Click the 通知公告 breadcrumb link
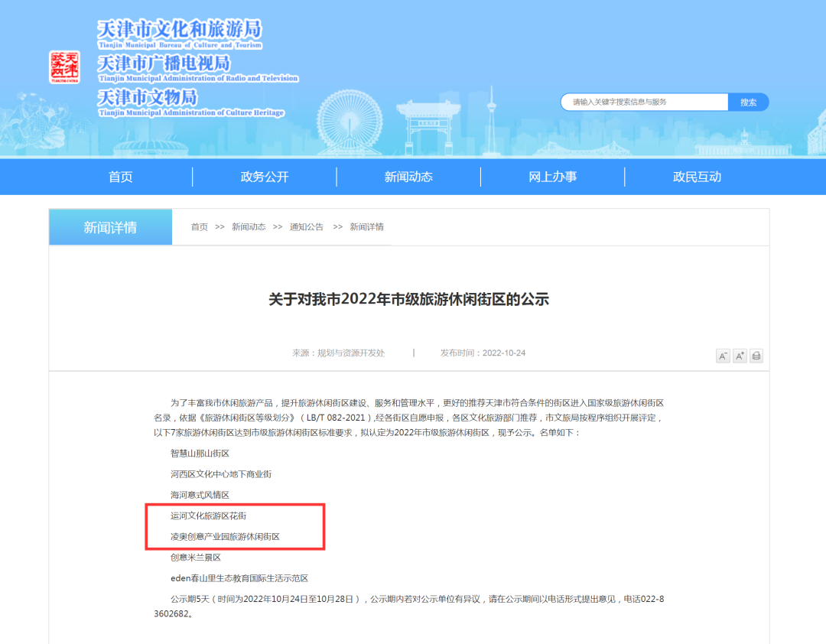The image size is (826, 644). point(307,226)
